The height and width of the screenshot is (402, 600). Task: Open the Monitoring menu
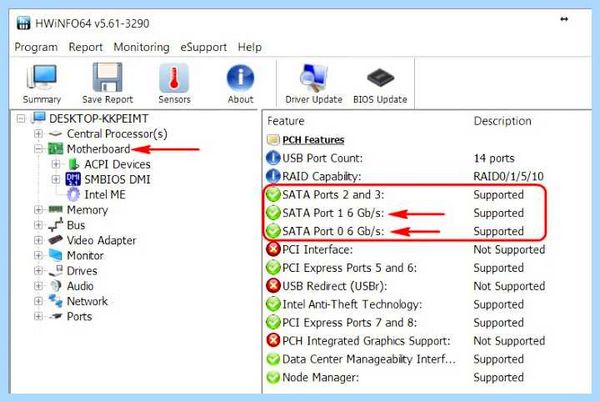142,47
